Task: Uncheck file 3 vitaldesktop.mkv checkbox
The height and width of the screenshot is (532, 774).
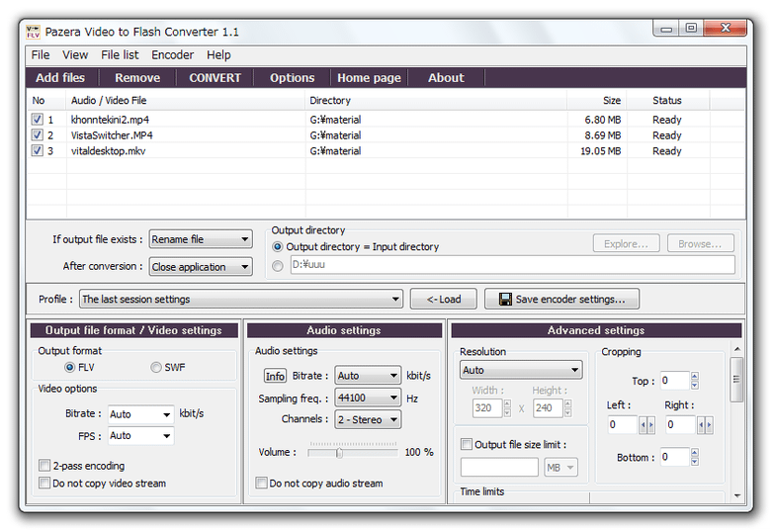Action: point(37,150)
